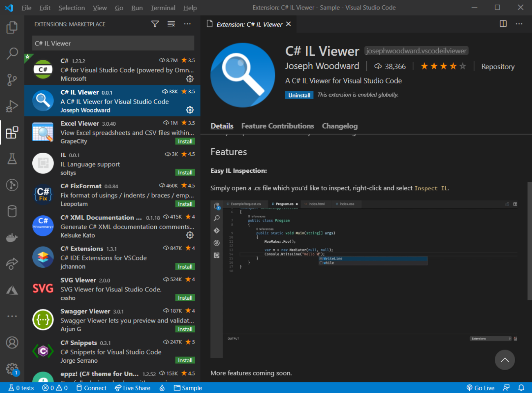532x393 pixels.
Task: Install the Swagger Viewer extension
Action: [x=185, y=329]
